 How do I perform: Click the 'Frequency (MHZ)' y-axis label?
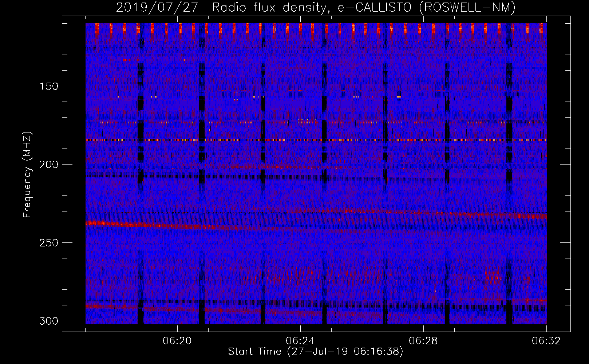(x=27, y=175)
